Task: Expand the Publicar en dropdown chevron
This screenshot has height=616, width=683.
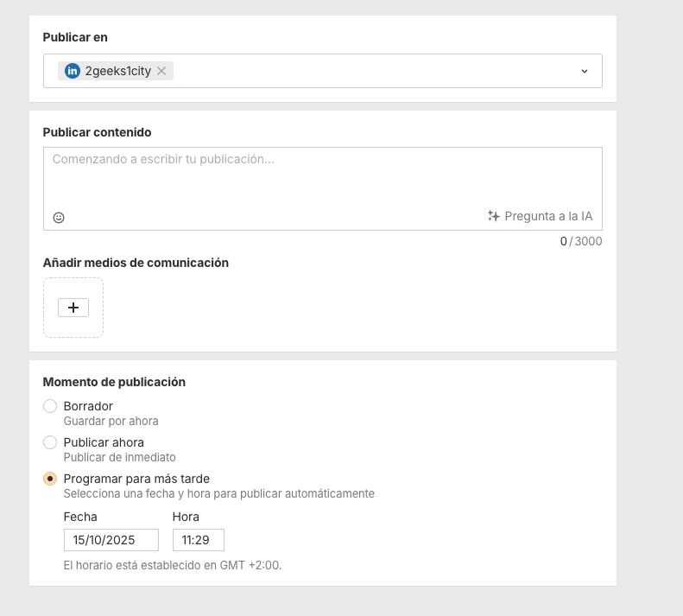Action: (585, 71)
